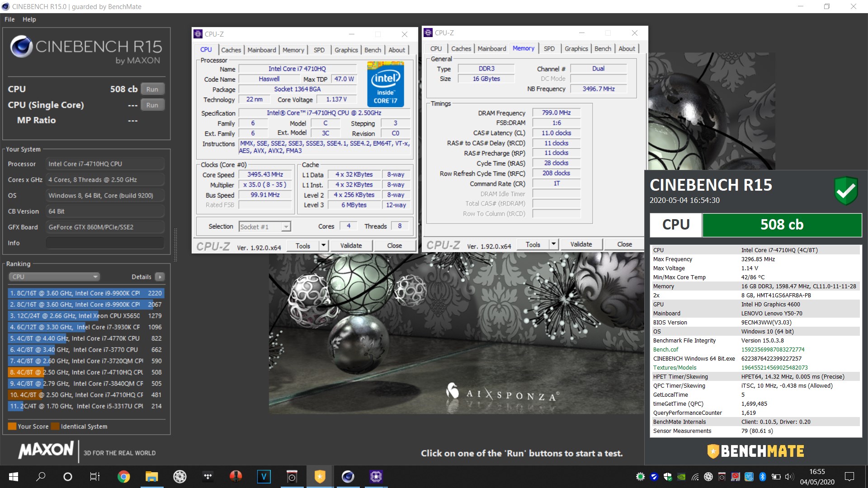This screenshot has width=868, height=488.
Task: Select ranking row Core i9-9900K 2220
Action: (86, 293)
